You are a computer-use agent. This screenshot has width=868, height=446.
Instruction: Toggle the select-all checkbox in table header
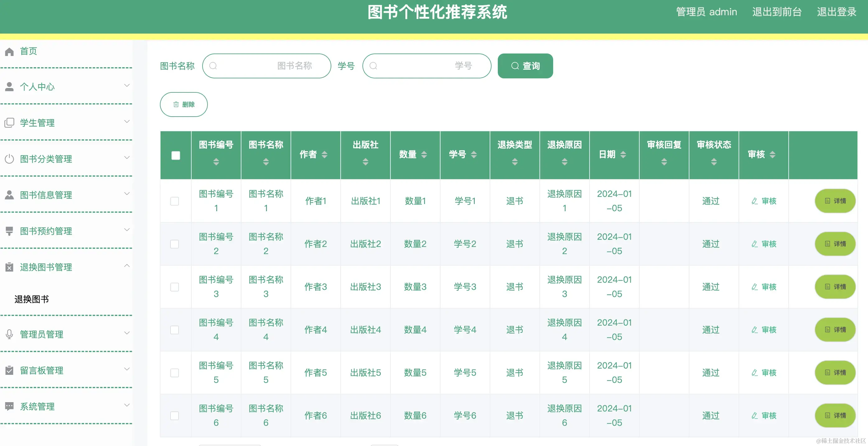(175, 155)
